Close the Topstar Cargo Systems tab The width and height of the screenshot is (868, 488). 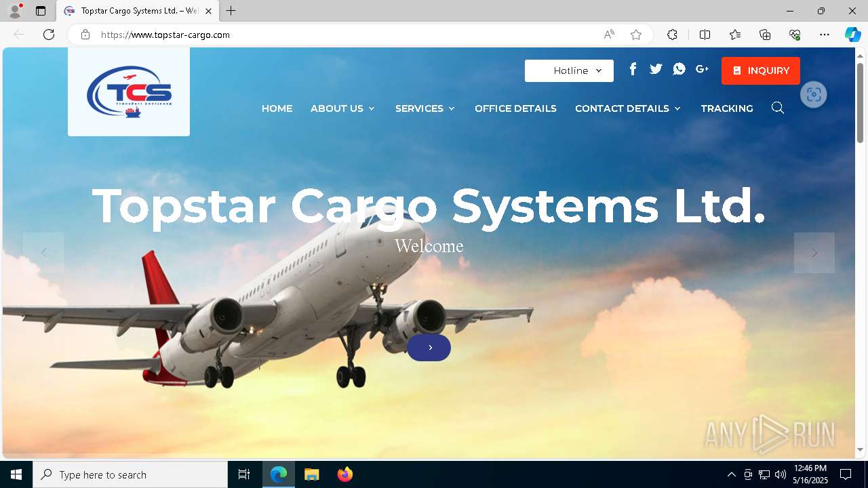[x=208, y=11]
